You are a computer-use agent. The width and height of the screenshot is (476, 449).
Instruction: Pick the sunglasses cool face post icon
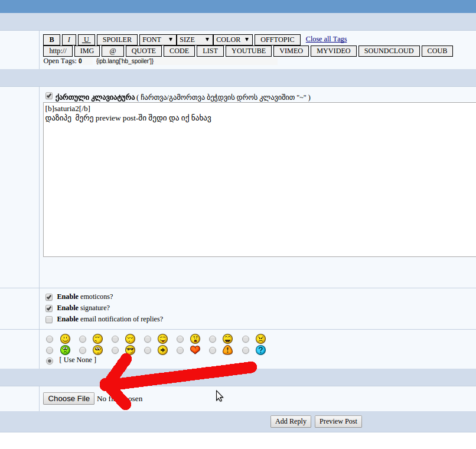130,350
